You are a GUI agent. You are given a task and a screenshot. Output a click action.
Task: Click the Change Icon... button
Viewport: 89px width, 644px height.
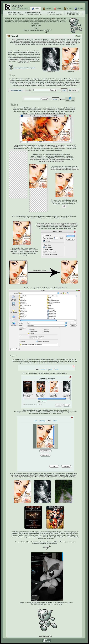click(45, 451)
